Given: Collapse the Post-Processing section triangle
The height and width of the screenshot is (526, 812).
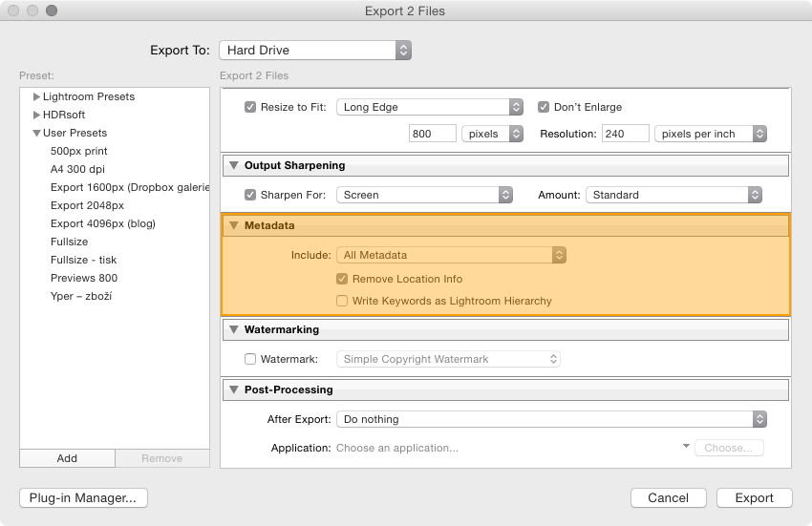Looking at the screenshot, I should (x=234, y=389).
